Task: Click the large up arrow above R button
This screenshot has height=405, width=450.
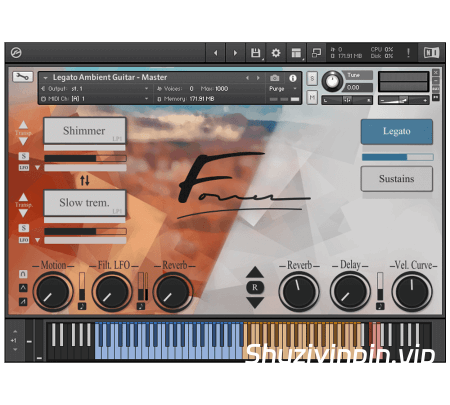Action: click(255, 272)
